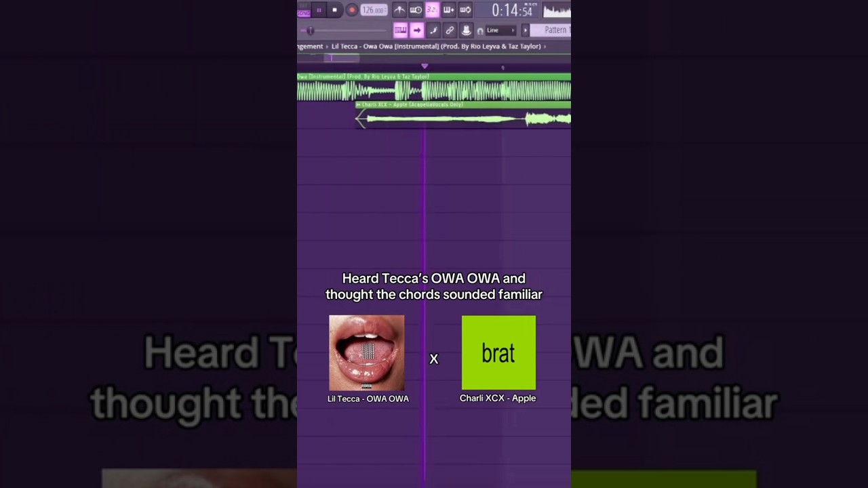Open the Line snap dropdown
This screenshot has width=868, height=488.
501,30
